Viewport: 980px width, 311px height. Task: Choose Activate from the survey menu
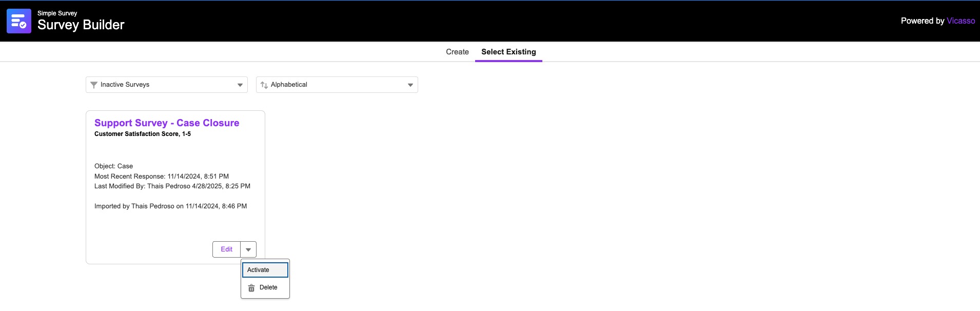[265, 270]
